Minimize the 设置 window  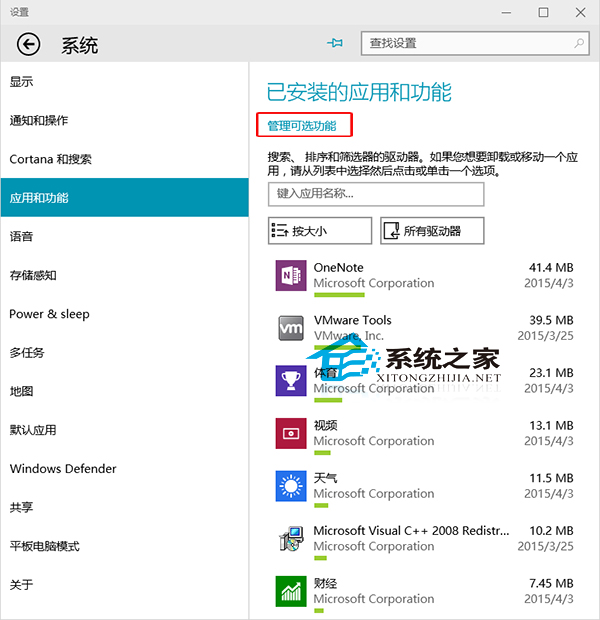pos(506,13)
